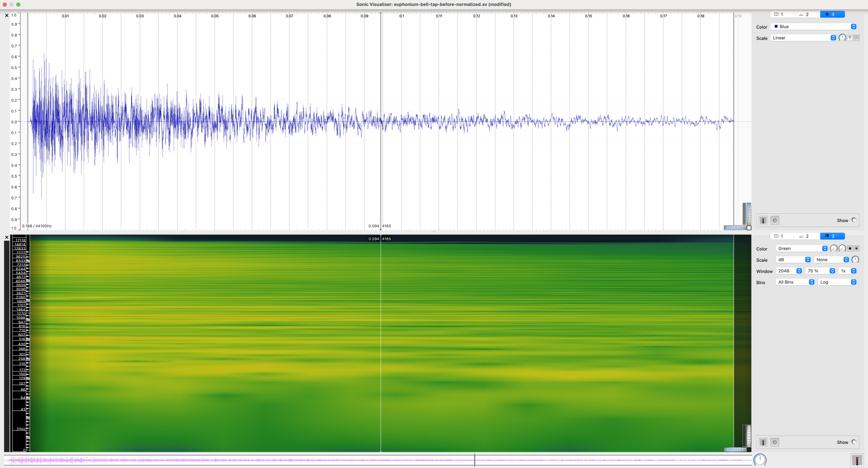Open frequency scale dropdown showing Log

(x=837, y=282)
